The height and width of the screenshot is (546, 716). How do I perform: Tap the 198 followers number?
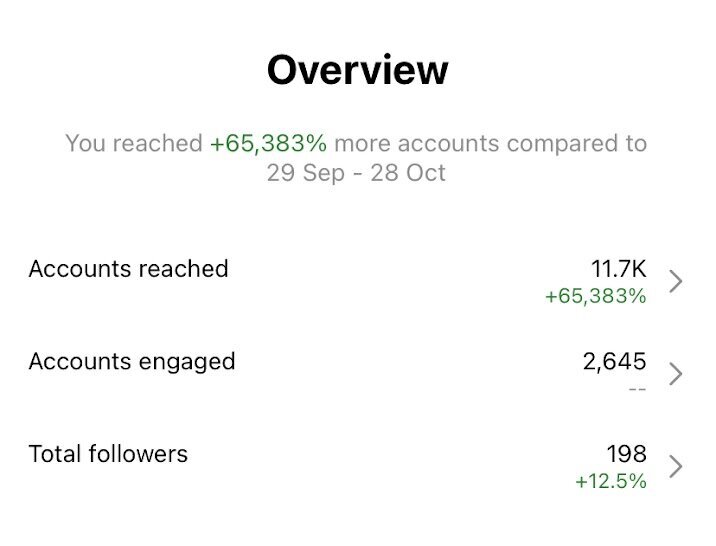point(626,454)
